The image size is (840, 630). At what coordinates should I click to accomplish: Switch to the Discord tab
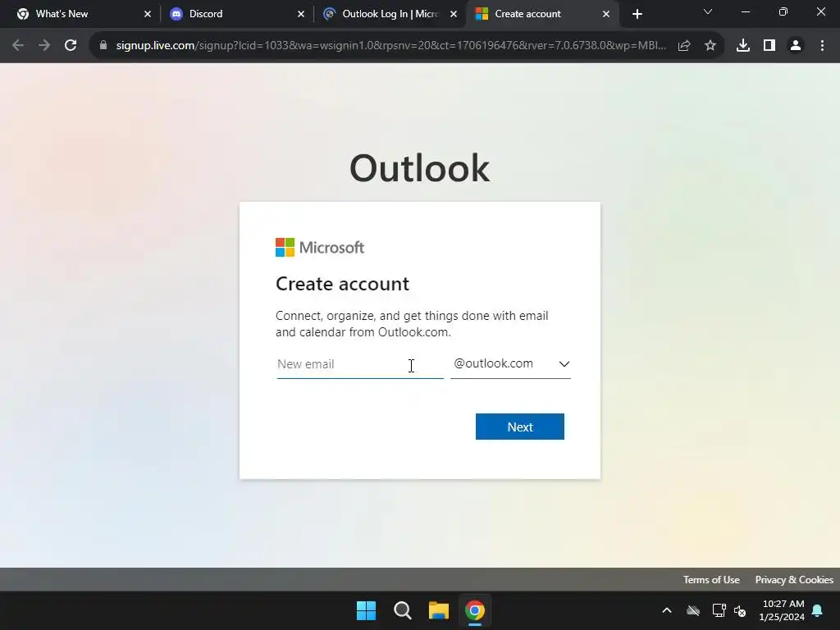pyautogui.click(x=235, y=14)
